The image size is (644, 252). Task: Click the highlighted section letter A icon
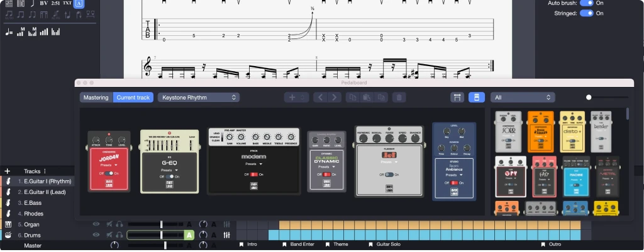[x=80, y=4]
